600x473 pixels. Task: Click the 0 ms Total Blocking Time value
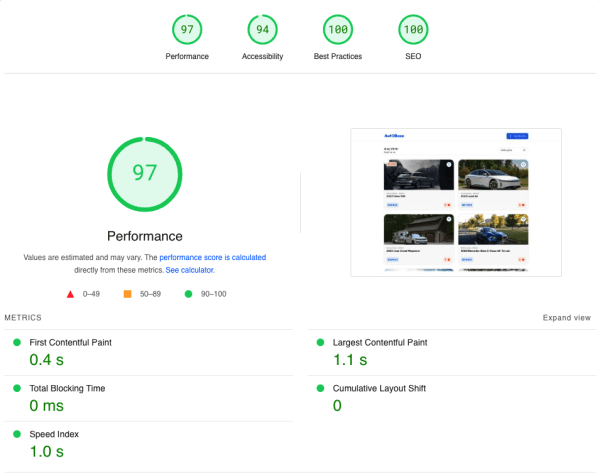[x=46, y=406]
